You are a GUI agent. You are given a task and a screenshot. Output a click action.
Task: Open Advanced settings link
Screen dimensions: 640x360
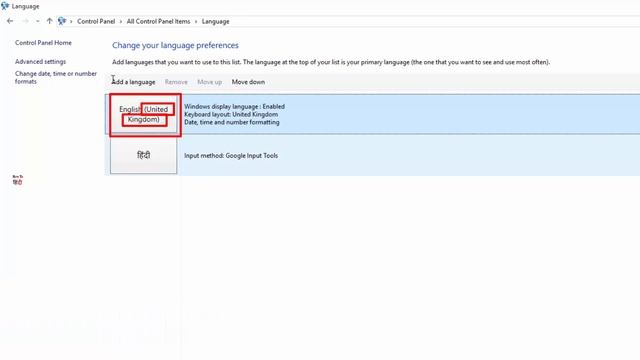click(40, 62)
